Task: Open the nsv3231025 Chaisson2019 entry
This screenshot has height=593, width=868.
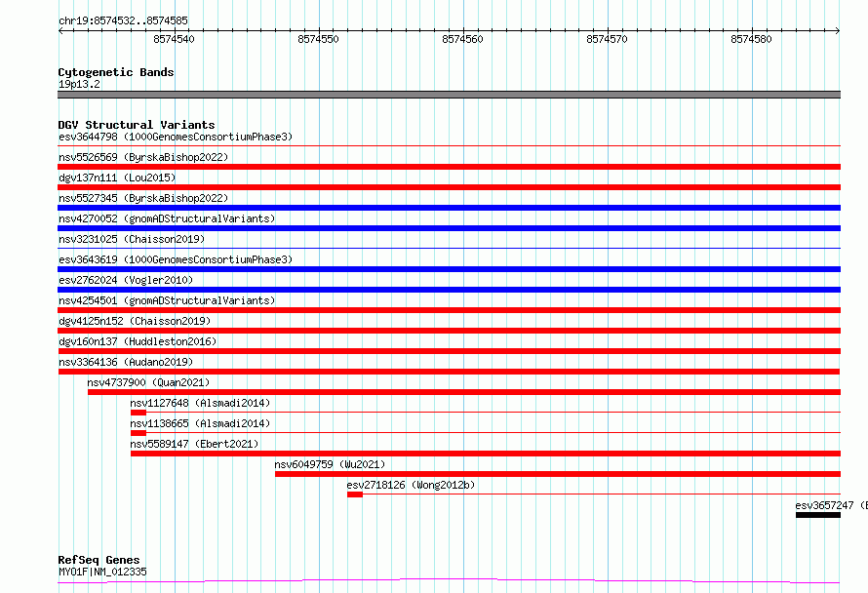Action: click(x=132, y=239)
